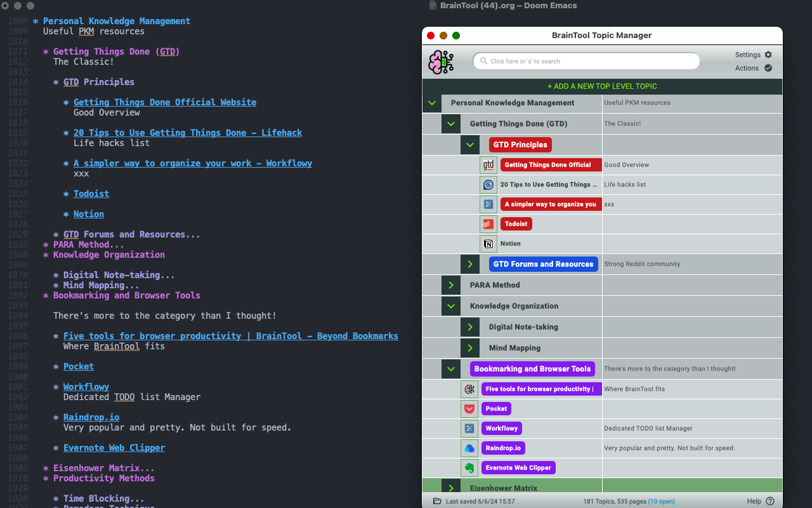Click the Raindrop.io cloud favicon
This screenshot has width=812, height=508.
coord(469,448)
